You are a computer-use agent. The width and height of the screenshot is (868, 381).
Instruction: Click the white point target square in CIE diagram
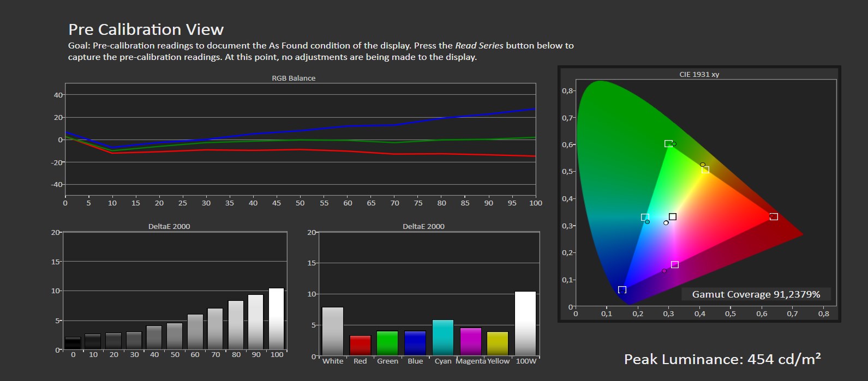(x=673, y=217)
